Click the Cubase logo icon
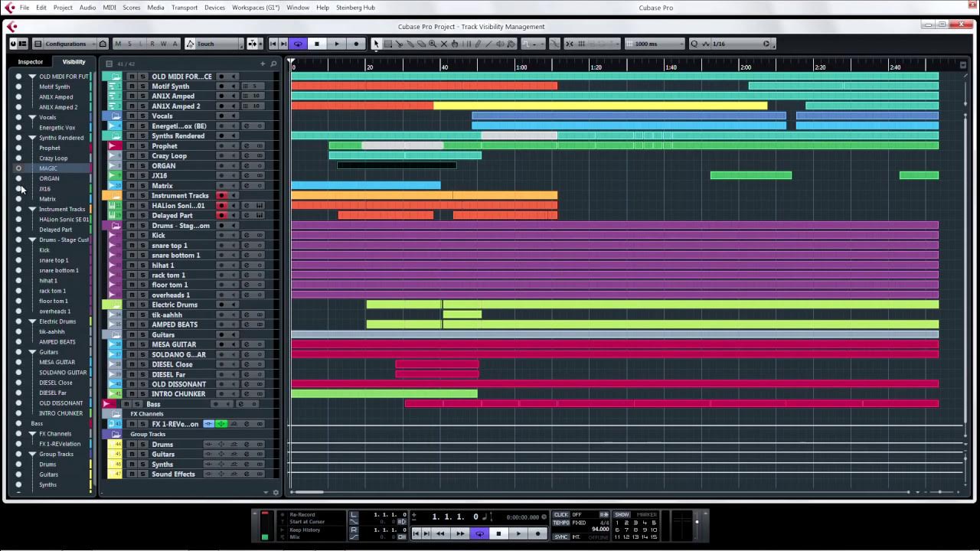The height and width of the screenshot is (551, 980). tap(11, 27)
